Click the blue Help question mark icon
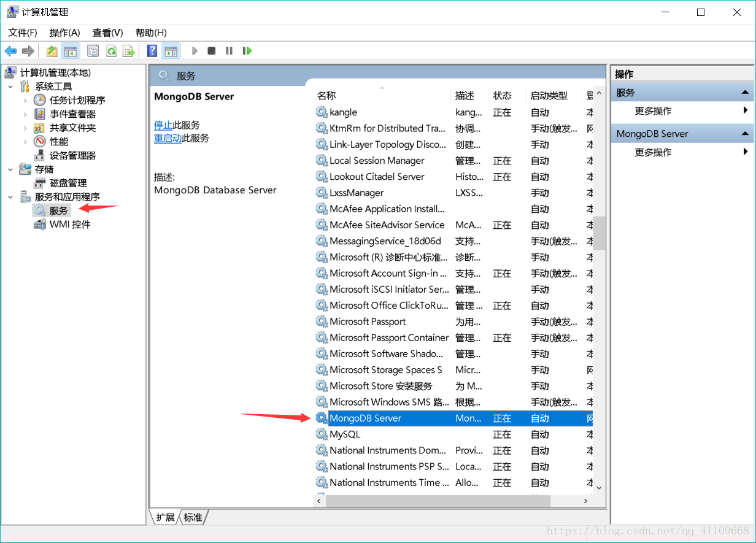This screenshot has height=543, width=756. (152, 51)
